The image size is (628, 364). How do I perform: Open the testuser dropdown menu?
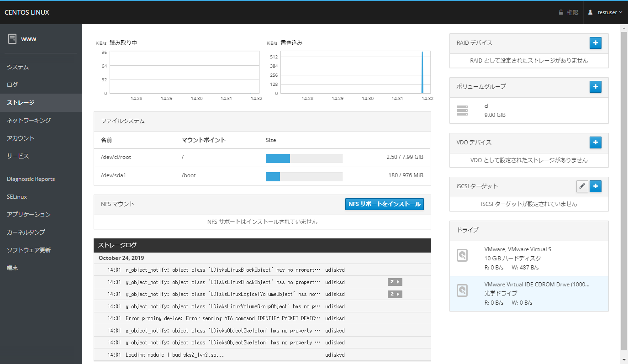pos(605,12)
